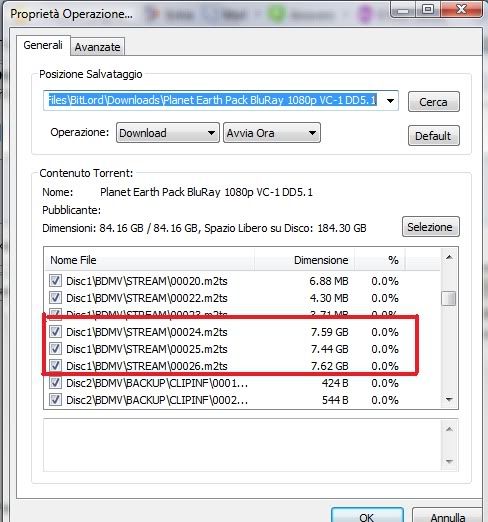Image resolution: width=488 pixels, height=522 pixels.
Task: Click the lower text box scroll-up arrow
Action: click(x=449, y=429)
